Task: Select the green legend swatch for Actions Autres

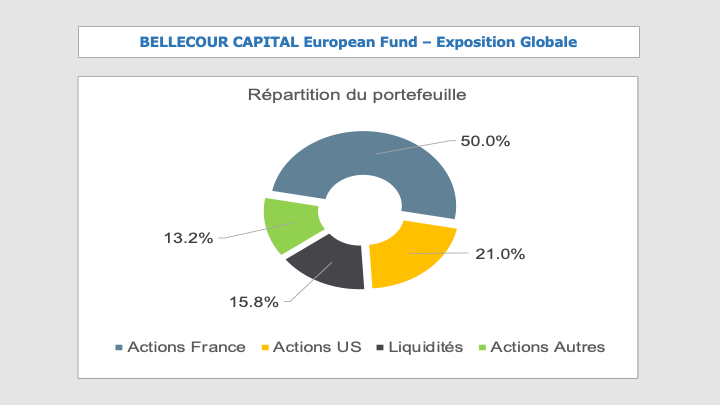Action: pyautogui.click(x=483, y=348)
